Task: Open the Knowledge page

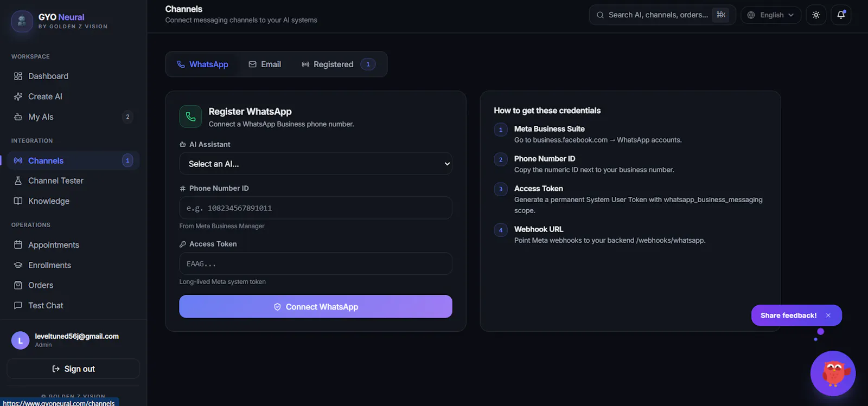Action: coord(73,201)
